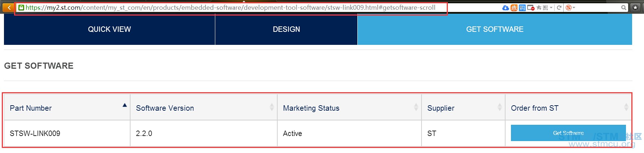Click the STSW-LINK009 part number cell
Viewport: 644px width, 153px height.
67,133
